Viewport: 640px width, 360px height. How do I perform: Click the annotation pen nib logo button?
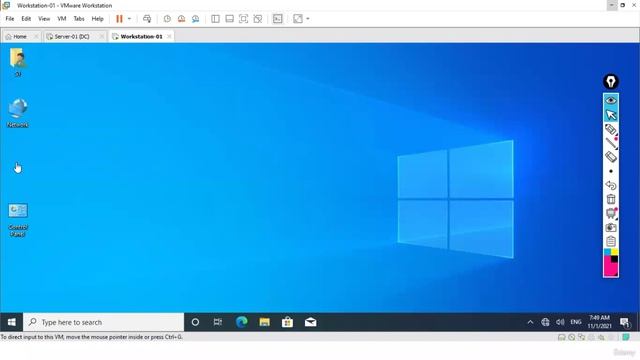pyautogui.click(x=611, y=82)
